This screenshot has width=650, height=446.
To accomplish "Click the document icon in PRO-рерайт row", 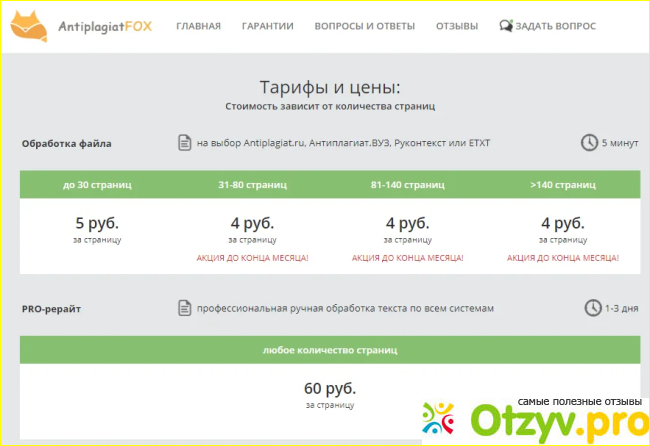I will pyautogui.click(x=183, y=309).
